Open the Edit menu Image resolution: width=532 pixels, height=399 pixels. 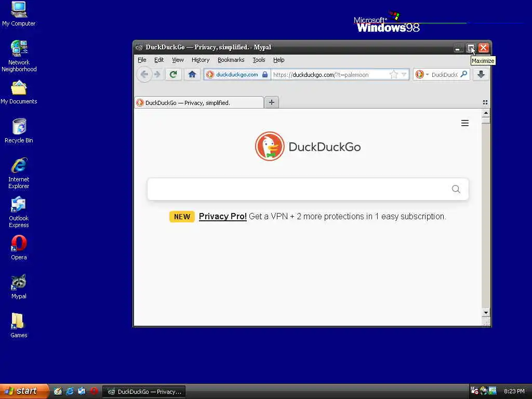pos(159,60)
